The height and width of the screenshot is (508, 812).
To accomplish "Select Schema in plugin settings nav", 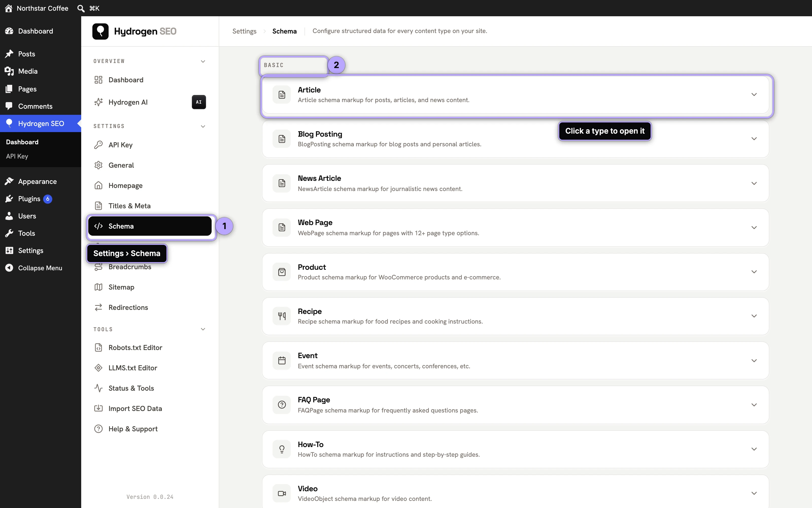I will pos(150,226).
